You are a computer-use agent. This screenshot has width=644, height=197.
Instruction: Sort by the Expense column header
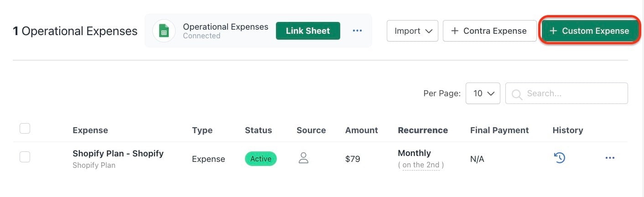pyautogui.click(x=90, y=130)
